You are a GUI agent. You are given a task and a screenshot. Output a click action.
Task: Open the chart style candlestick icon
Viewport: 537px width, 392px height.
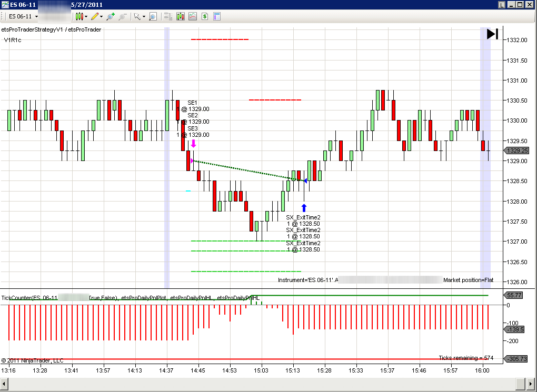tap(79, 16)
